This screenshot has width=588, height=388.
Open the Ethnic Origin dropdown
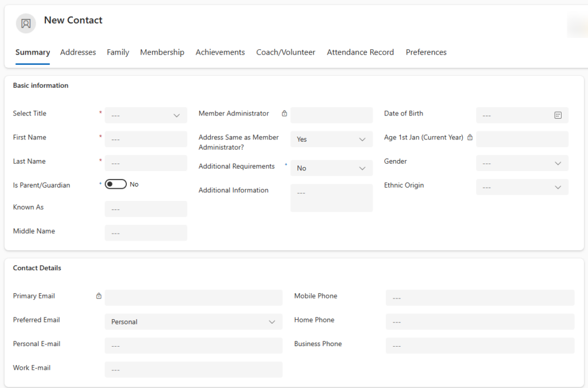click(x=522, y=188)
